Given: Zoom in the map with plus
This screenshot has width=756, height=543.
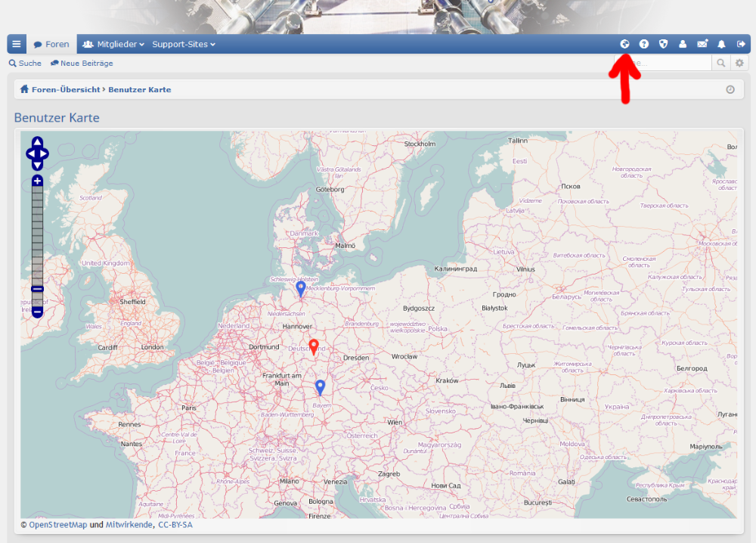Looking at the screenshot, I should [x=37, y=181].
